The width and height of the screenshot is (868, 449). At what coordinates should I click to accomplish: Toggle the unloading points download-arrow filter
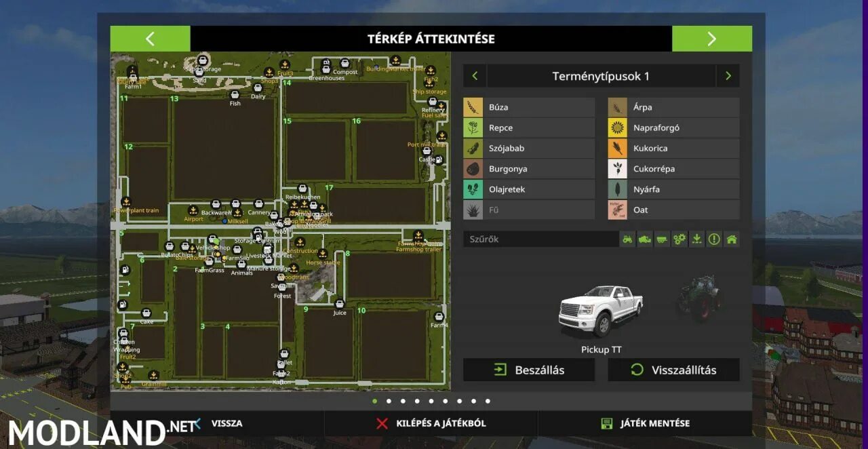coord(696,239)
